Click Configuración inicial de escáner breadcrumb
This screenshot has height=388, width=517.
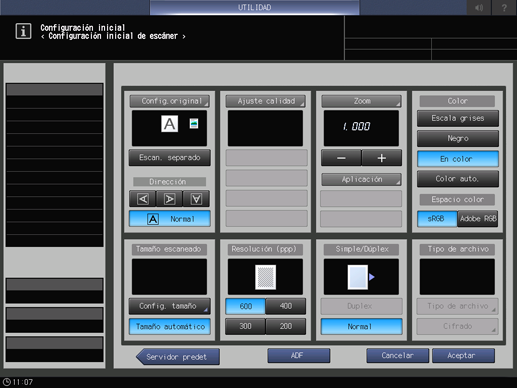pyautogui.click(x=113, y=36)
